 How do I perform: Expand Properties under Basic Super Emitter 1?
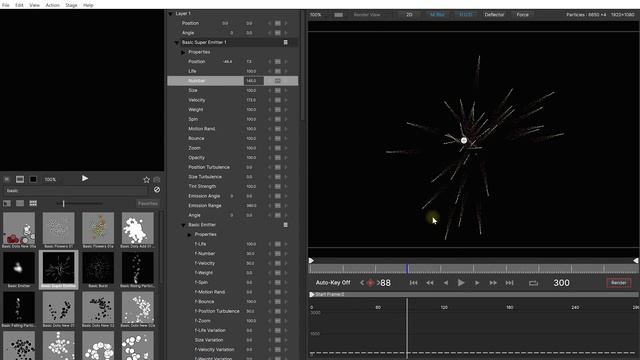(x=183, y=52)
